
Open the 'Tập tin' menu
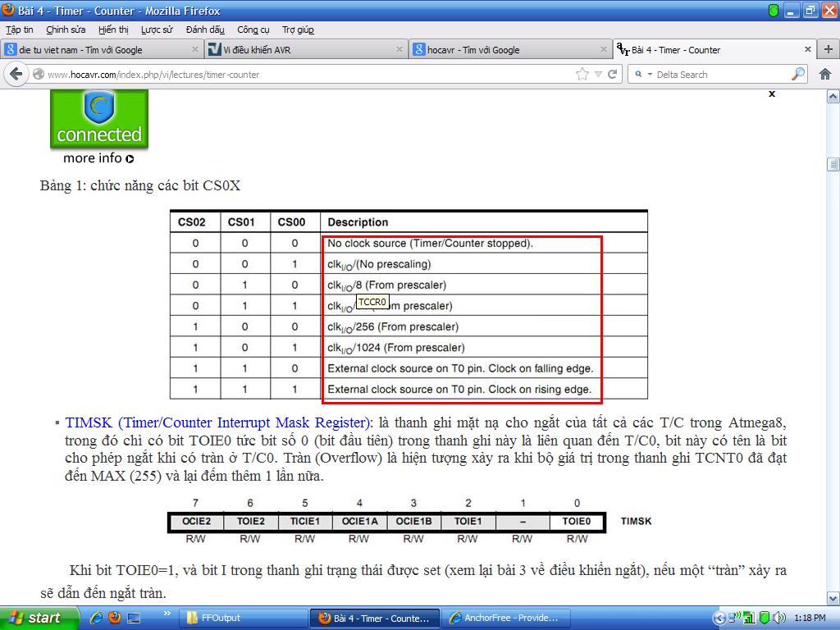pos(20,30)
